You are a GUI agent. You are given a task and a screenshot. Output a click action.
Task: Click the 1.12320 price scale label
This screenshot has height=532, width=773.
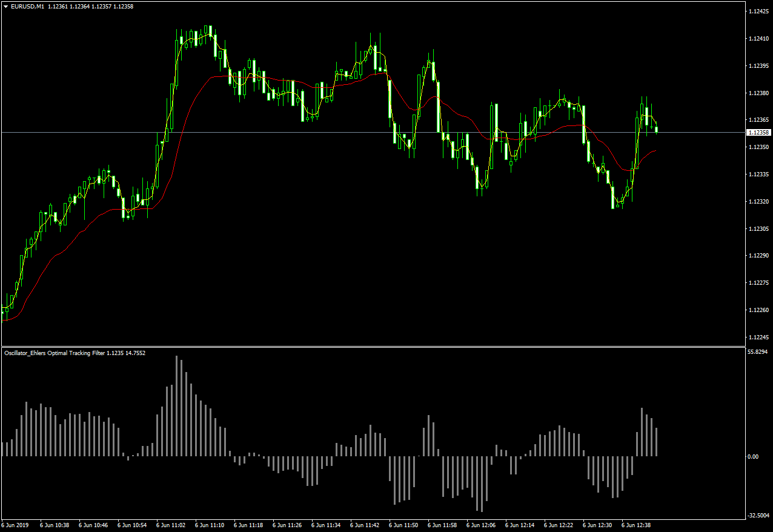(x=758, y=202)
